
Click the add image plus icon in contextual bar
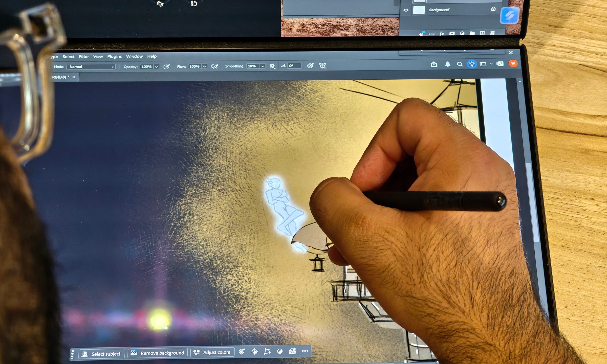292,351
